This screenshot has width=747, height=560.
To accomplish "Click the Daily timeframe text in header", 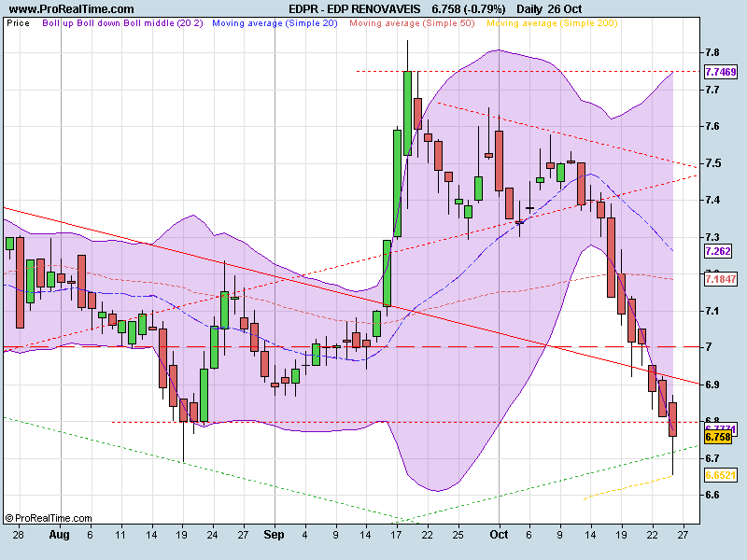I will click(530, 7).
